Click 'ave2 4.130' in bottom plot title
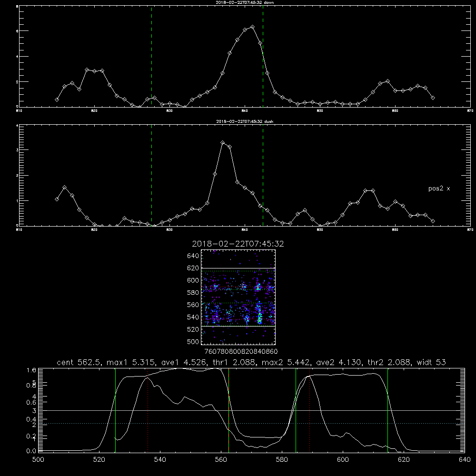 click(x=338, y=362)
